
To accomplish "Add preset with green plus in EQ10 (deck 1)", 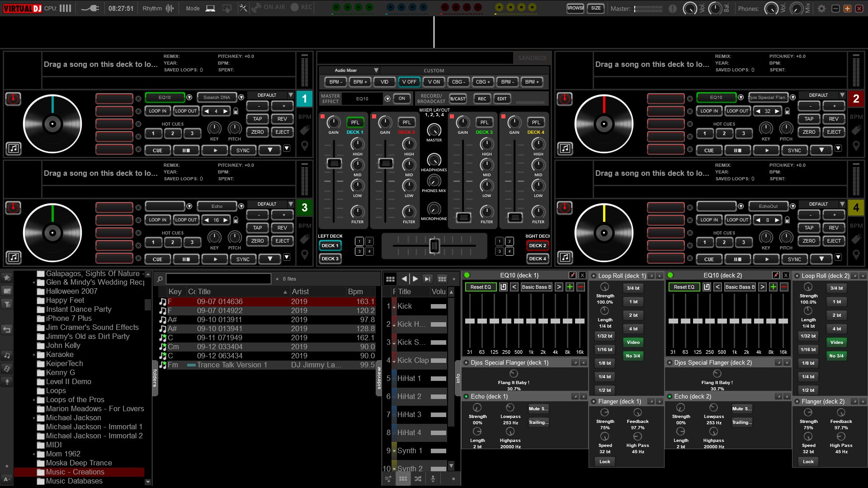I will coord(570,287).
